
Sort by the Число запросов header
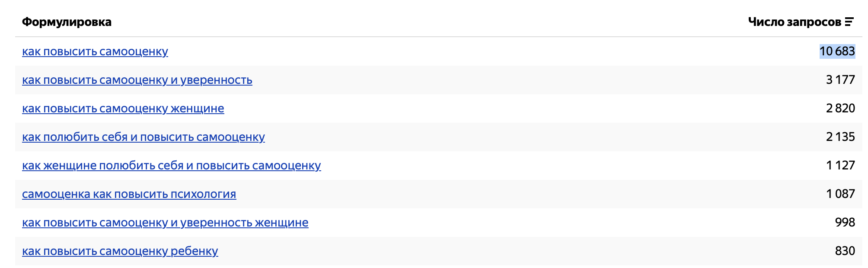point(801,22)
